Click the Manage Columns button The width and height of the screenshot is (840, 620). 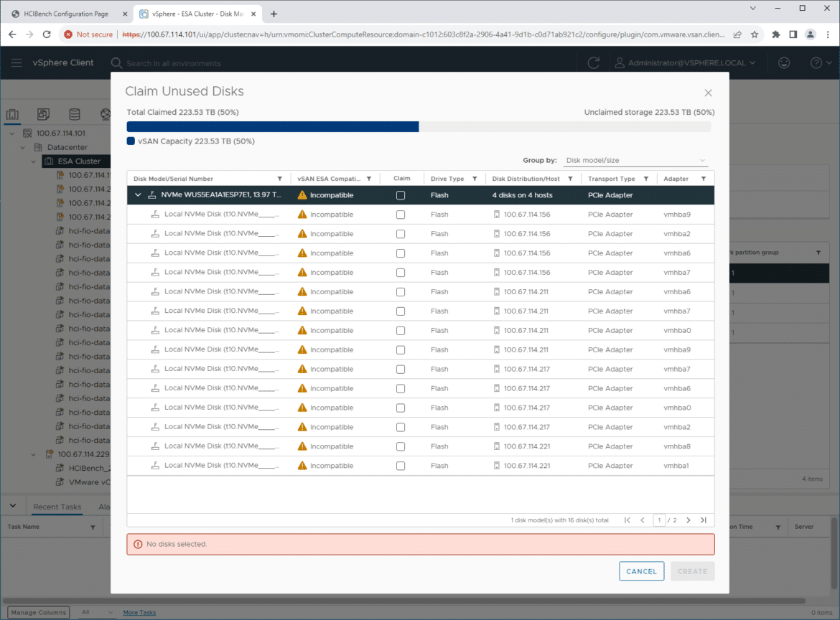tap(39, 613)
